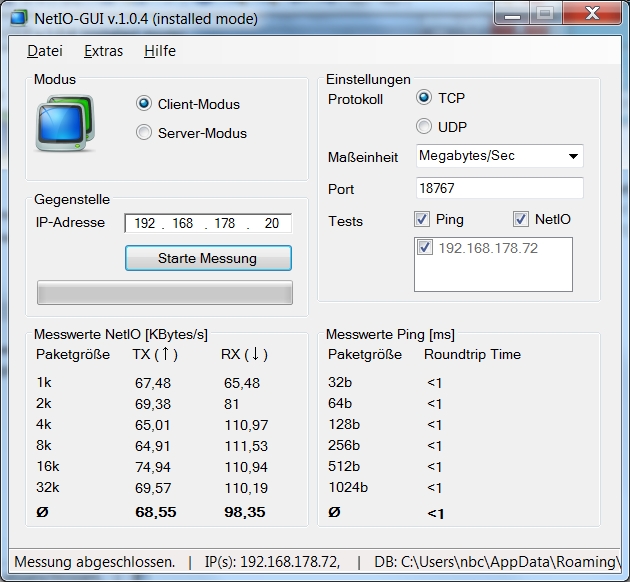Image resolution: width=630 pixels, height=582 pixels.
Task: Click status bar IP(s): 192.168.178.72 entry
Action: click(272, 562)
